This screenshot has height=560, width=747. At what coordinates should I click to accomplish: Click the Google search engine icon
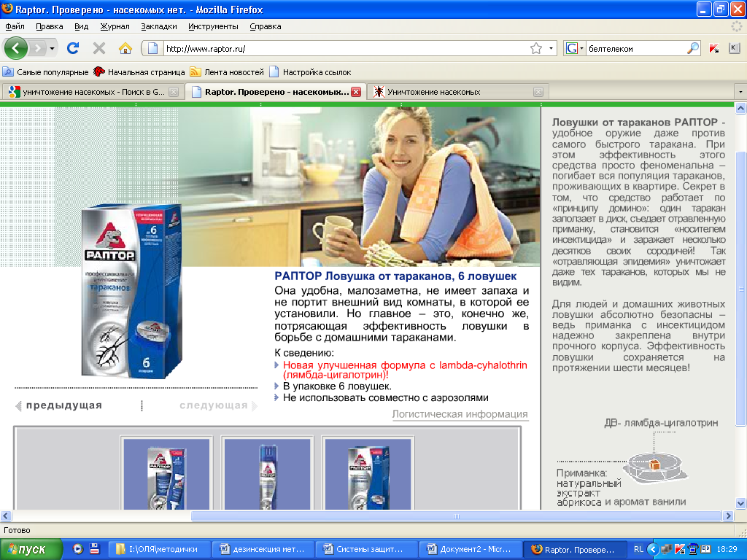tap(572, 48)
